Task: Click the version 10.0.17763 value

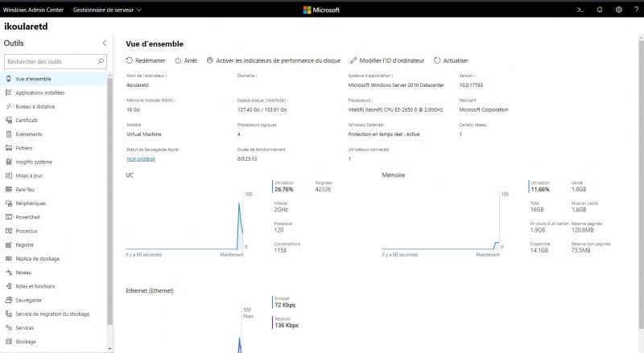Action: click(x=471, y=85)
